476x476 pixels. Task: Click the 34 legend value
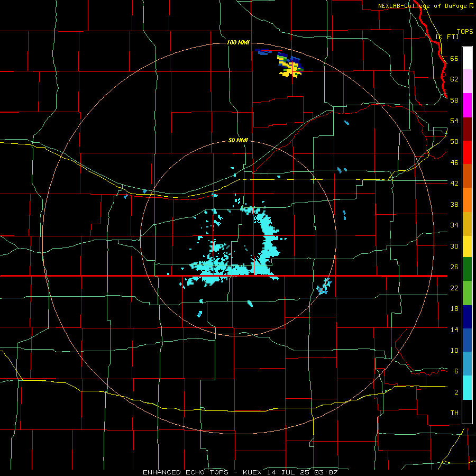[454, 225]
